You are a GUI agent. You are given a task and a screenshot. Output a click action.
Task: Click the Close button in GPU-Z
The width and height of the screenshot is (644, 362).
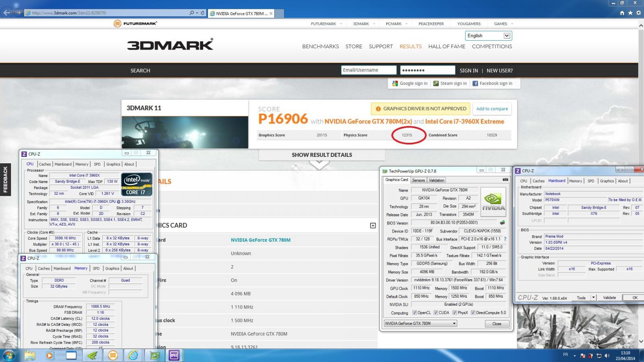497,323
